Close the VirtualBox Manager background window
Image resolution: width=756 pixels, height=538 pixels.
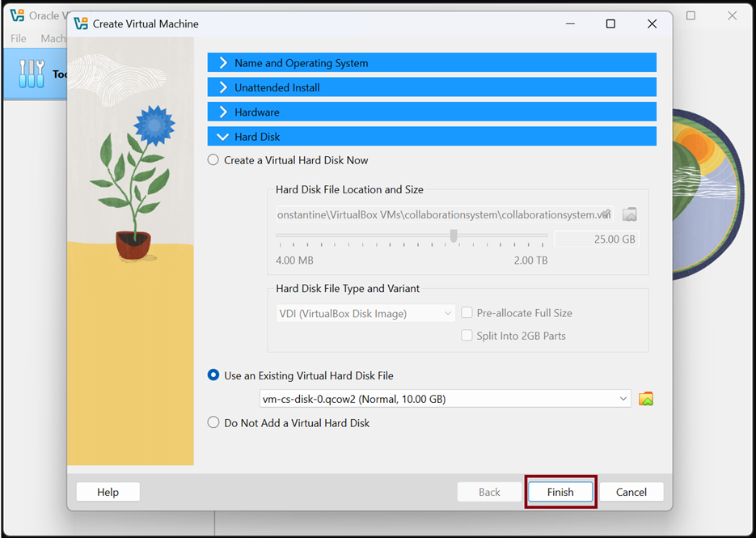(732, 15)
